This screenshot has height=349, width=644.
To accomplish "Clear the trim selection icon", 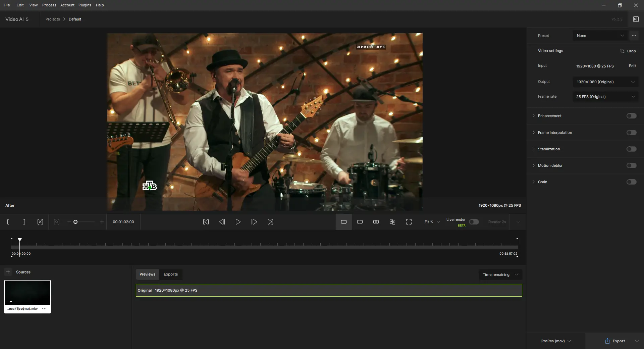I will (40, 222).
